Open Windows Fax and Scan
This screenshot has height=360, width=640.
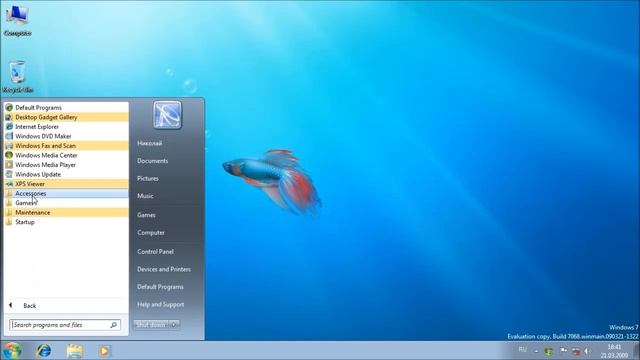pyautogui.click(x=66, y=146)
